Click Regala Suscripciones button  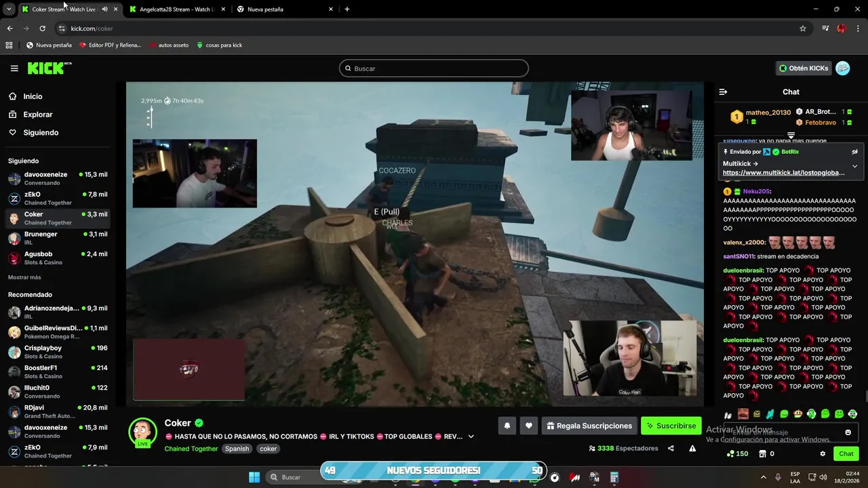click(589, 426)
